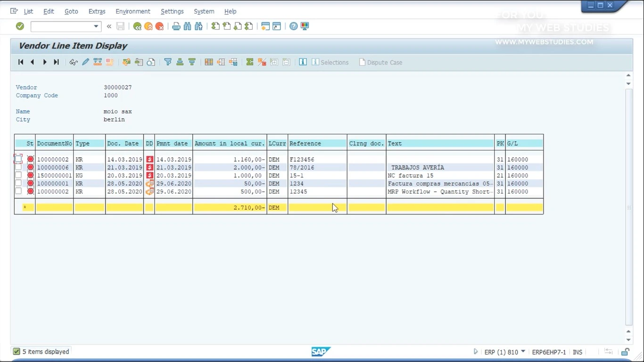Go to next line item arrow

tap(45, 62)
